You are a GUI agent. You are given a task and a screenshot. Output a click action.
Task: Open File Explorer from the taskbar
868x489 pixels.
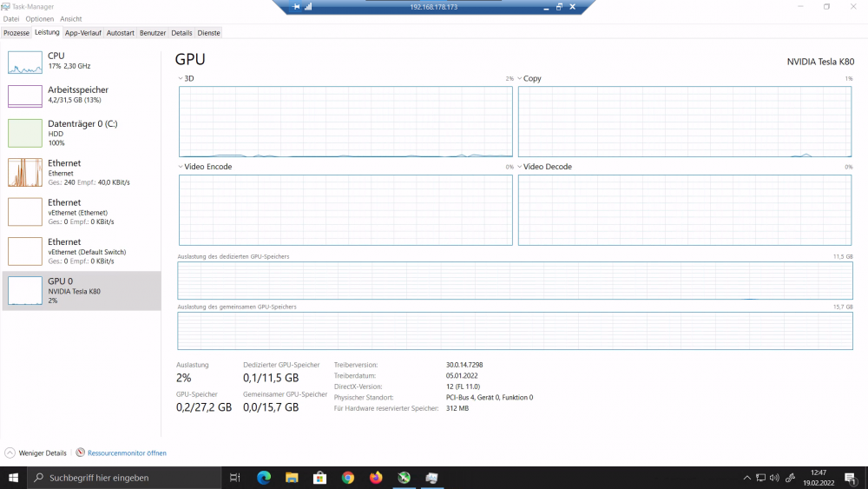(292, 478)
